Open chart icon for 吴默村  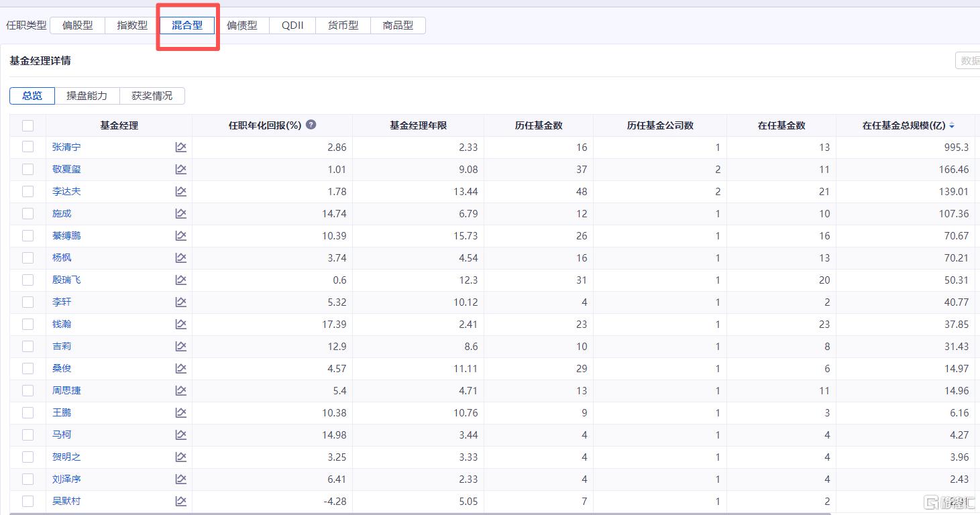coord(180,501)
